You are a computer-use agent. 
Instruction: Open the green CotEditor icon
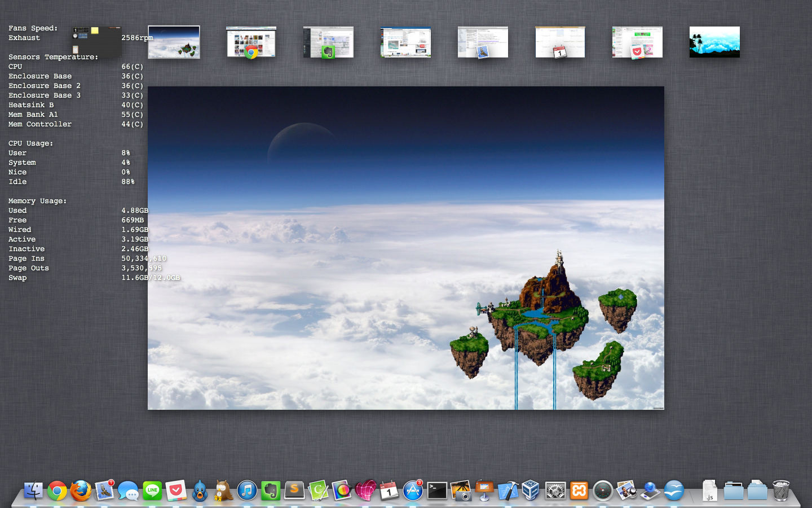pyautogui.click(x=318, y=491)
